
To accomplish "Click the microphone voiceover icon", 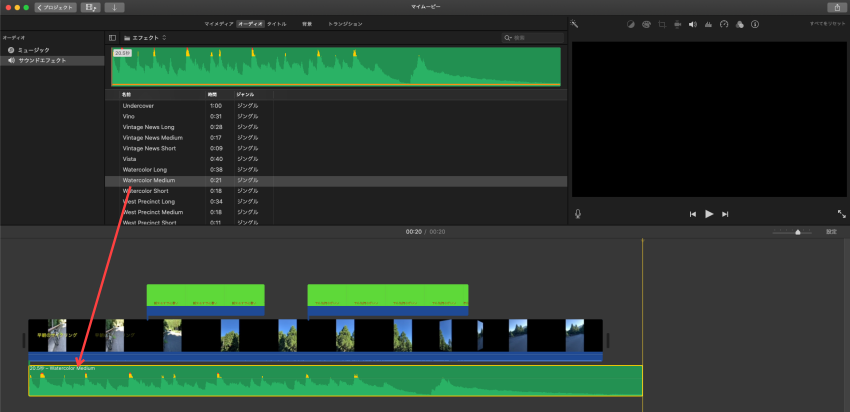I will (577, 213).
